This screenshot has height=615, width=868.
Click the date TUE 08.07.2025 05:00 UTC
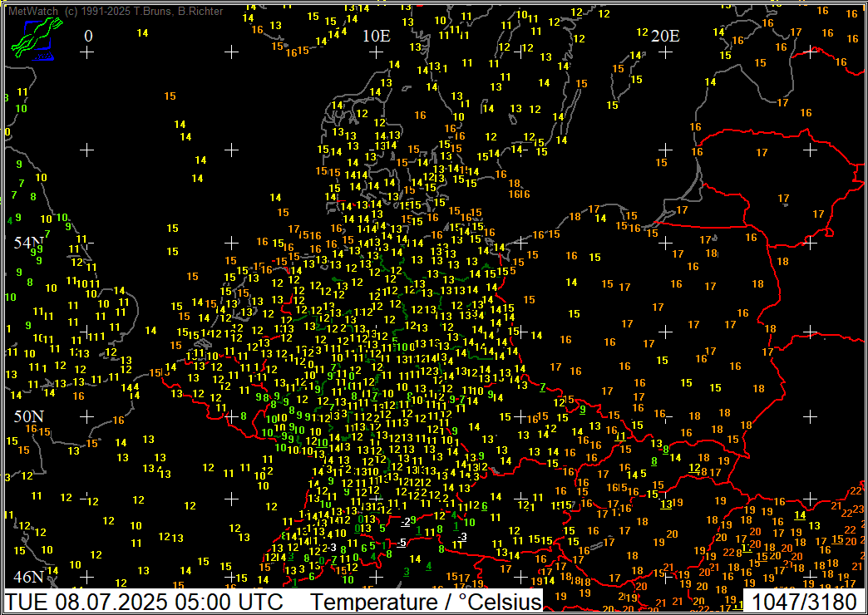coord(145,602)
